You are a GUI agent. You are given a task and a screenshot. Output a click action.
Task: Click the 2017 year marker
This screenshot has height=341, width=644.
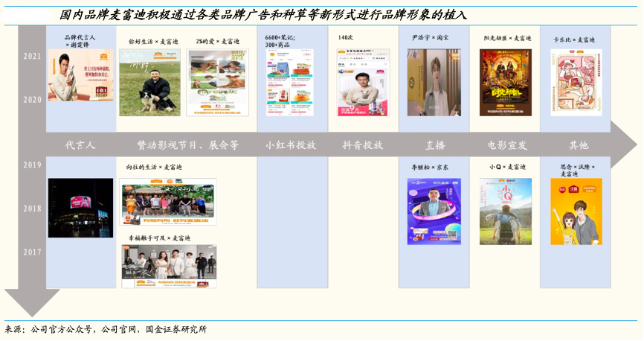point(32,252)
